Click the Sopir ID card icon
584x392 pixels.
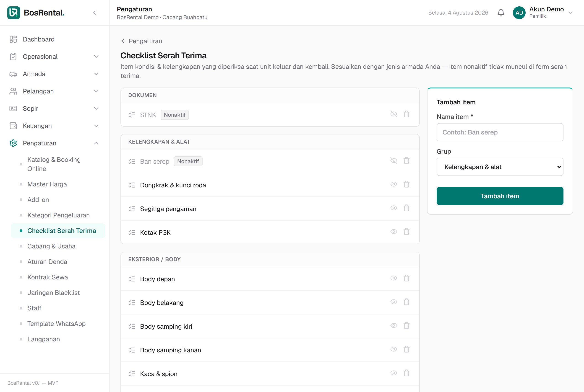(x=13, y=108)
